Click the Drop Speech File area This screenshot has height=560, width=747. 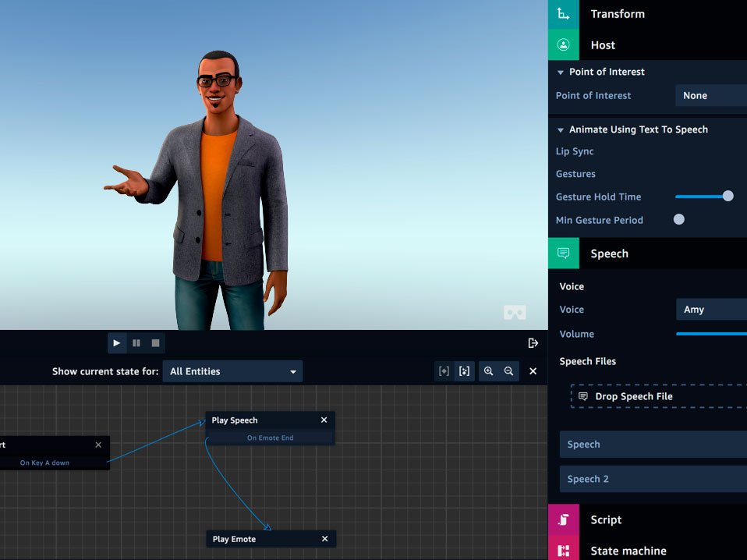click(x=658, y=396)
